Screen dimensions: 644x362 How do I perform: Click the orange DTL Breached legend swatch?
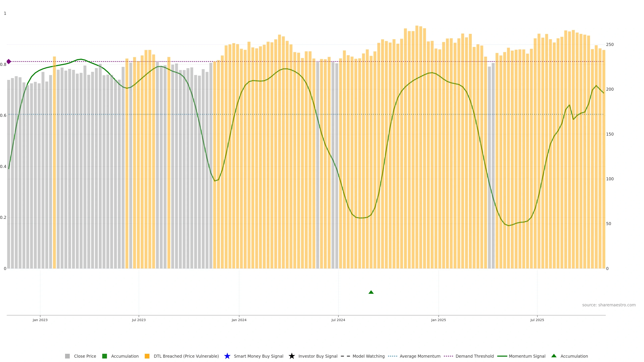(147, 356)
